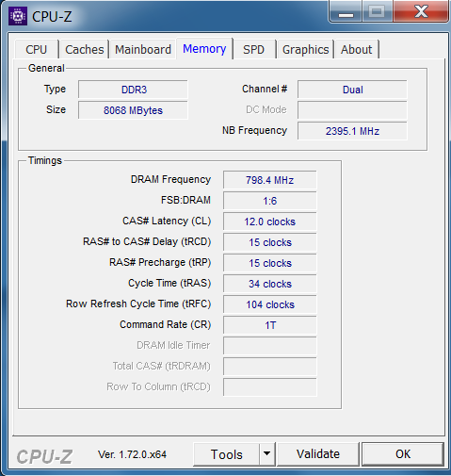The image size is (451, 476).
Task: Click the CAS# Latency value field
Action: 269,222
